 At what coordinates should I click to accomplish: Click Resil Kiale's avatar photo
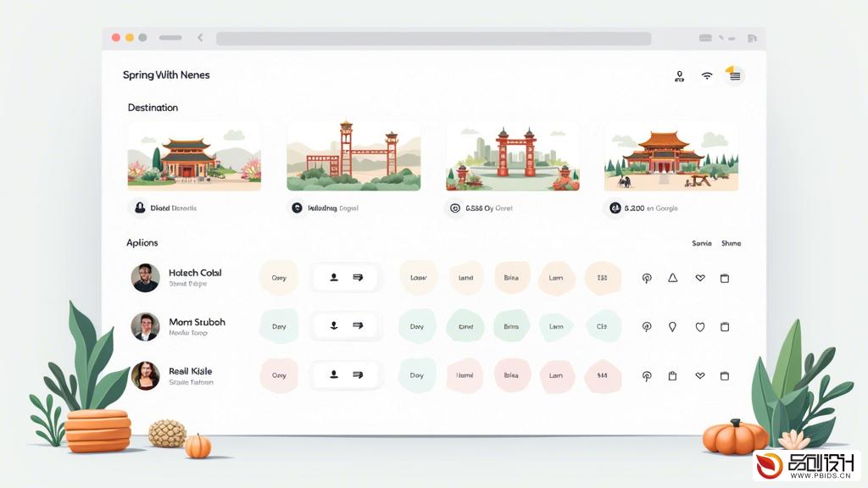pyautogui.click(x=146, y=375)
